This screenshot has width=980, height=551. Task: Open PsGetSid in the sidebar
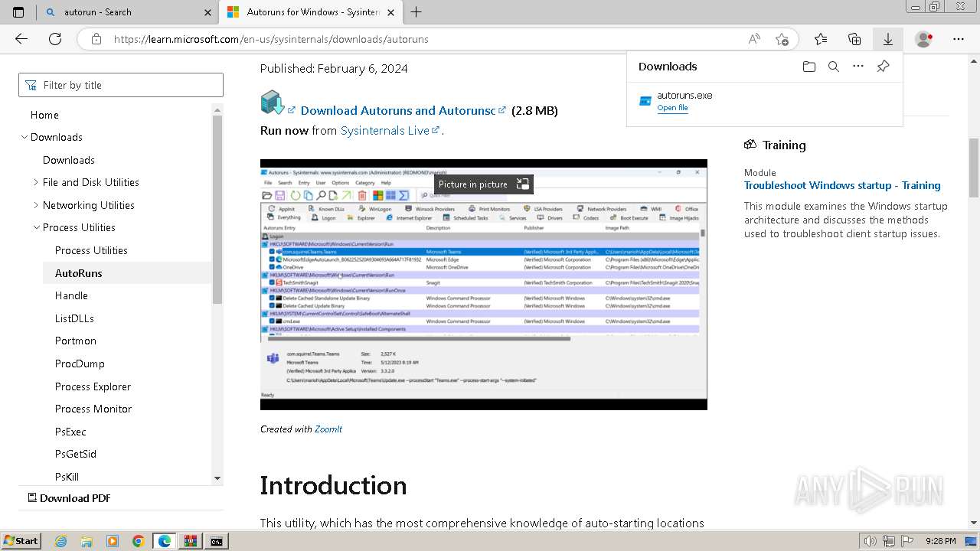pos(76,454)
